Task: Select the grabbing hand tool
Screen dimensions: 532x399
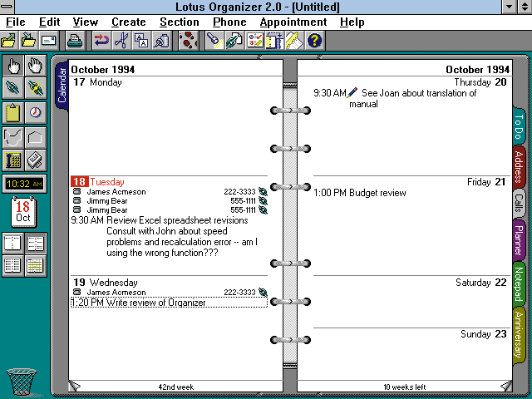Action: [x=35, y=65]
